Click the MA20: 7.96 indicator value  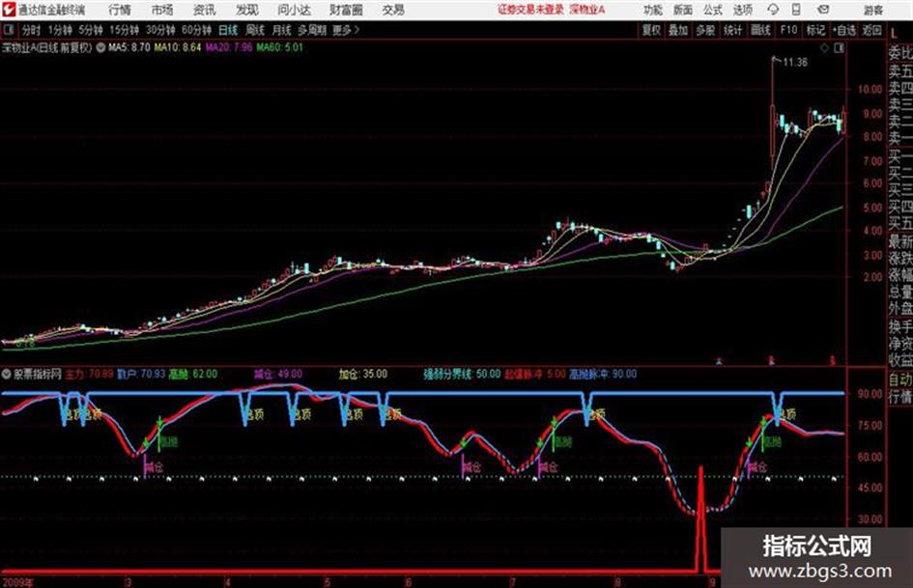[229, 47]
